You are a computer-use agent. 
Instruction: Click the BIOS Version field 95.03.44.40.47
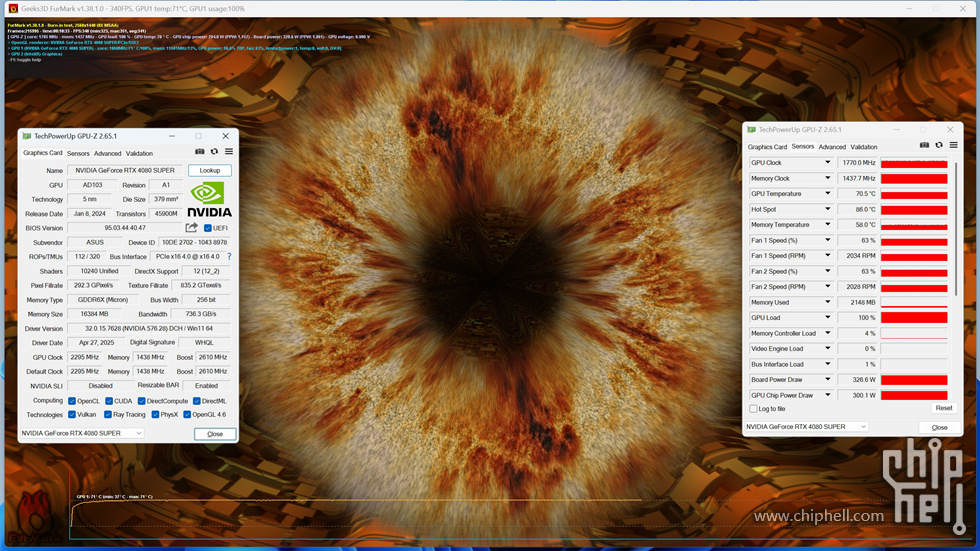pos(125,228)
